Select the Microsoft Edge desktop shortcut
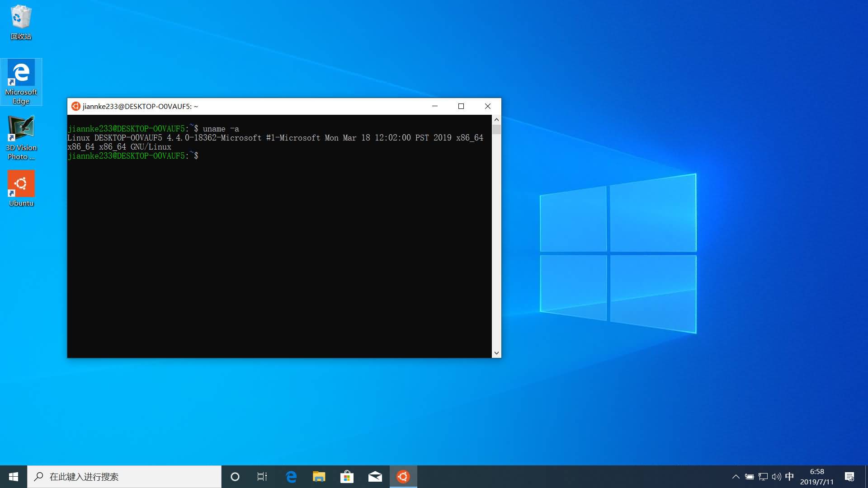 pos(21,82)
